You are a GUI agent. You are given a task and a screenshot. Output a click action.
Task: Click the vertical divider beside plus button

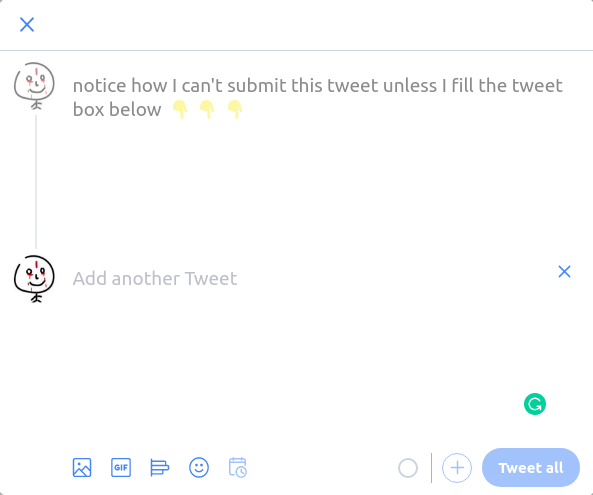coord(432,468)
